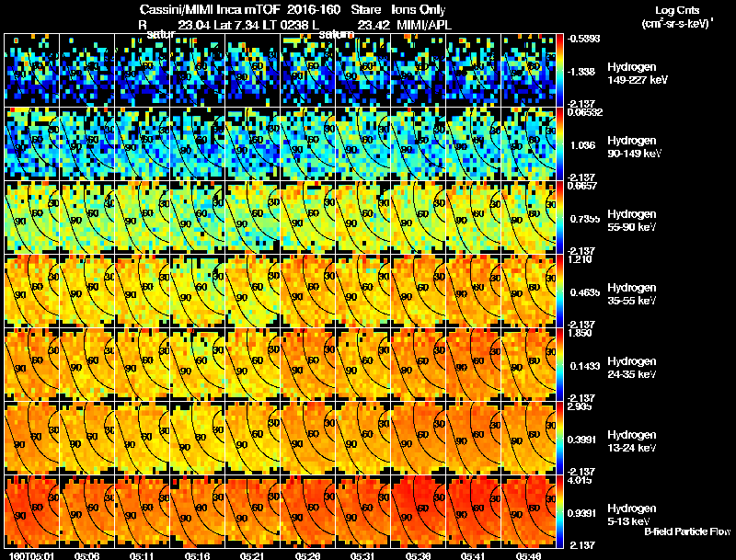Open the 35-55 keV image panel at 05:41

coord(473,291)
